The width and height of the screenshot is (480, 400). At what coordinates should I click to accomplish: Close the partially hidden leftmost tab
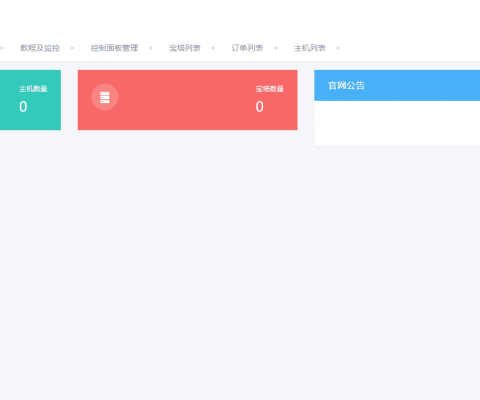point(2,48)
